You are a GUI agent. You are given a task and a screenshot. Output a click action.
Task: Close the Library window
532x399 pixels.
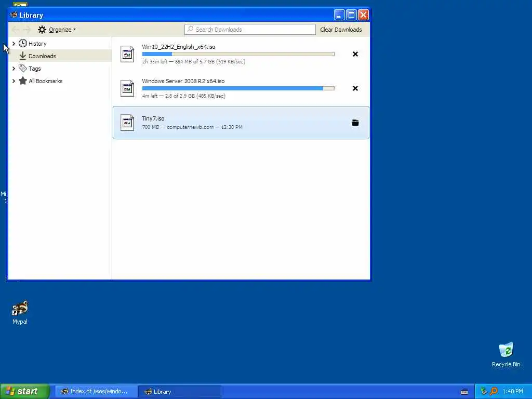point(363,15)
